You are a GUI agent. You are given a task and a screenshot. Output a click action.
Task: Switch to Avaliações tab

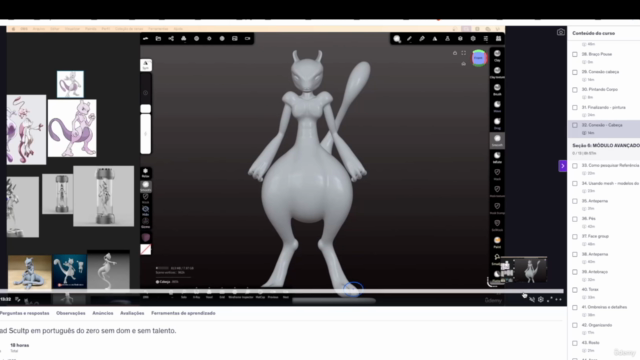132,313
